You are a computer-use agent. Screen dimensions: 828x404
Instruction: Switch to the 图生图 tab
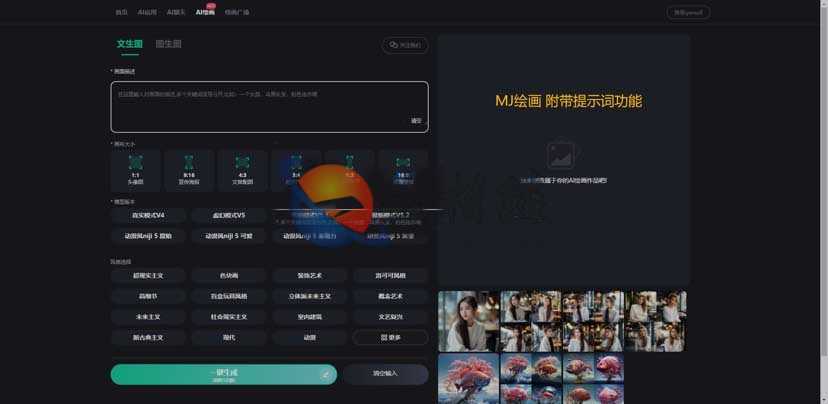pyautogui.click(x=168, y=44)
